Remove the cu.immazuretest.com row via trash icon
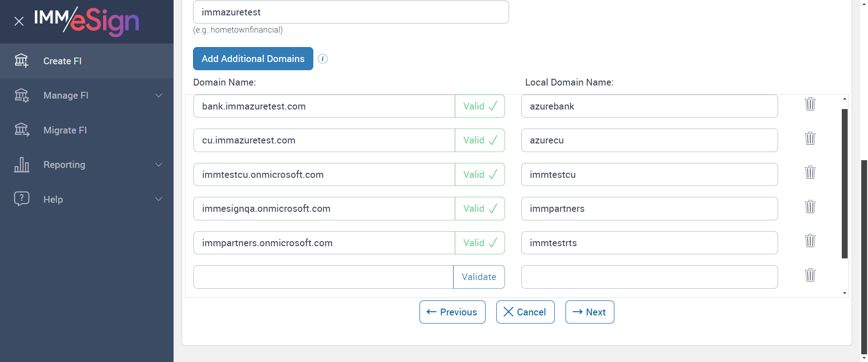The image size is (868, 362). pos(810,138)
